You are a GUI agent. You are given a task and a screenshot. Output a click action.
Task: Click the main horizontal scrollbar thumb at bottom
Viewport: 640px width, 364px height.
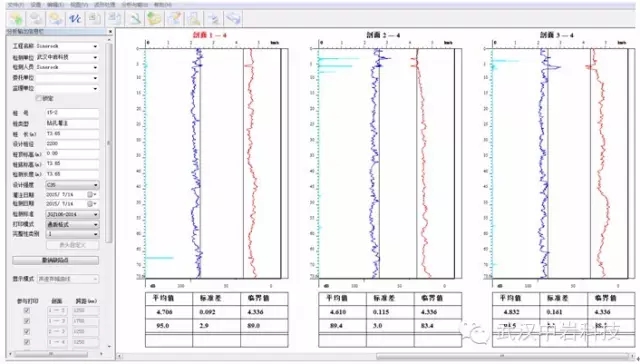click(502, 356)
